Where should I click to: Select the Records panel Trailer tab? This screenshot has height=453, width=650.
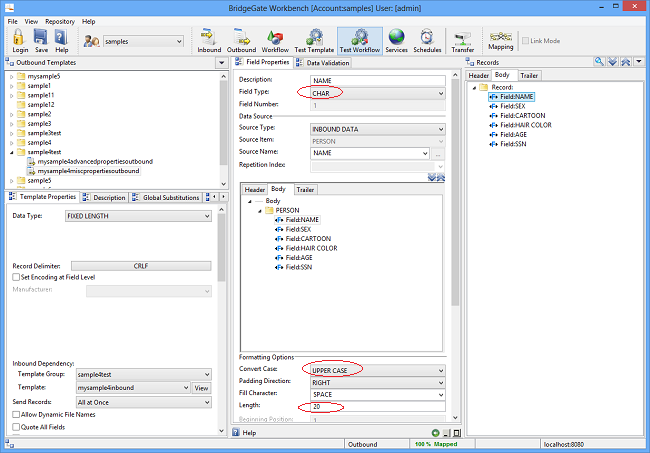point(529,75)
